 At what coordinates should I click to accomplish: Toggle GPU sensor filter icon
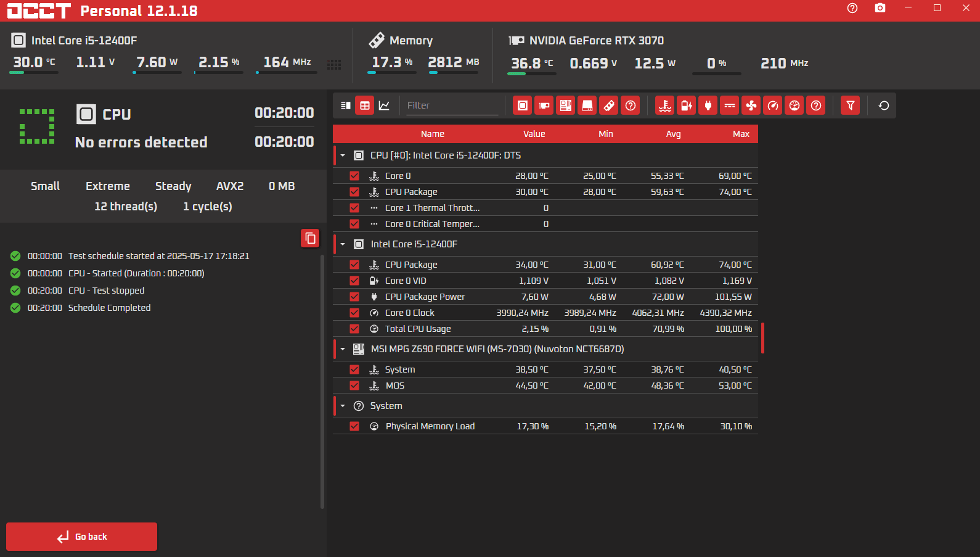pos(544,105)
